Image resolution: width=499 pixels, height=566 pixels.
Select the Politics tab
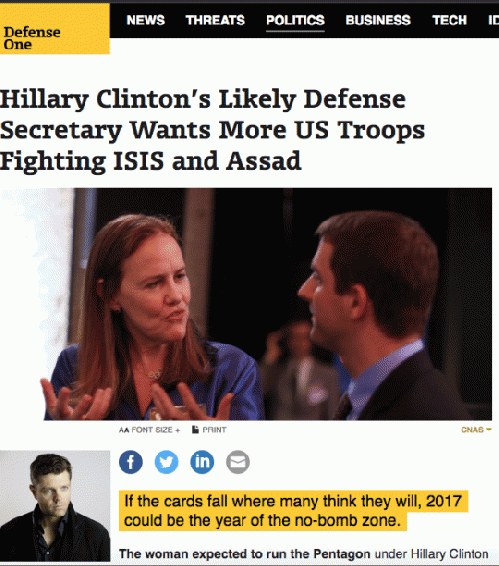(295, 20)
